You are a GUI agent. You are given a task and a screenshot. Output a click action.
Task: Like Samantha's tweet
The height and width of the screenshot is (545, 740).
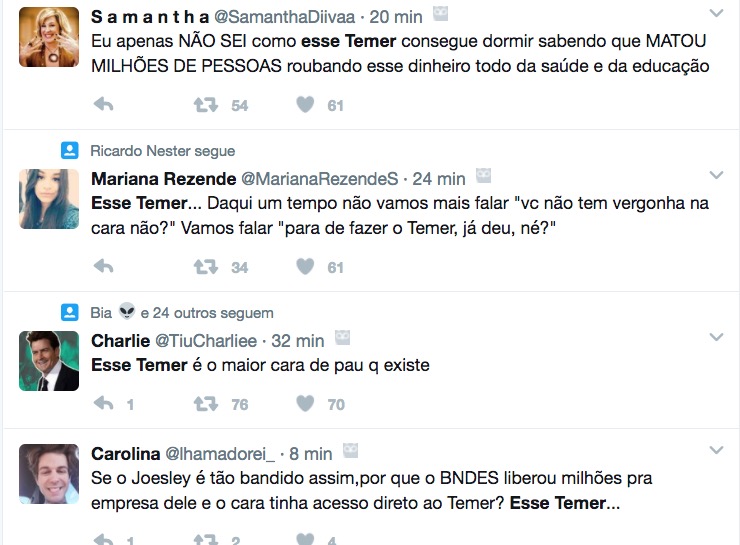(306, 104)
